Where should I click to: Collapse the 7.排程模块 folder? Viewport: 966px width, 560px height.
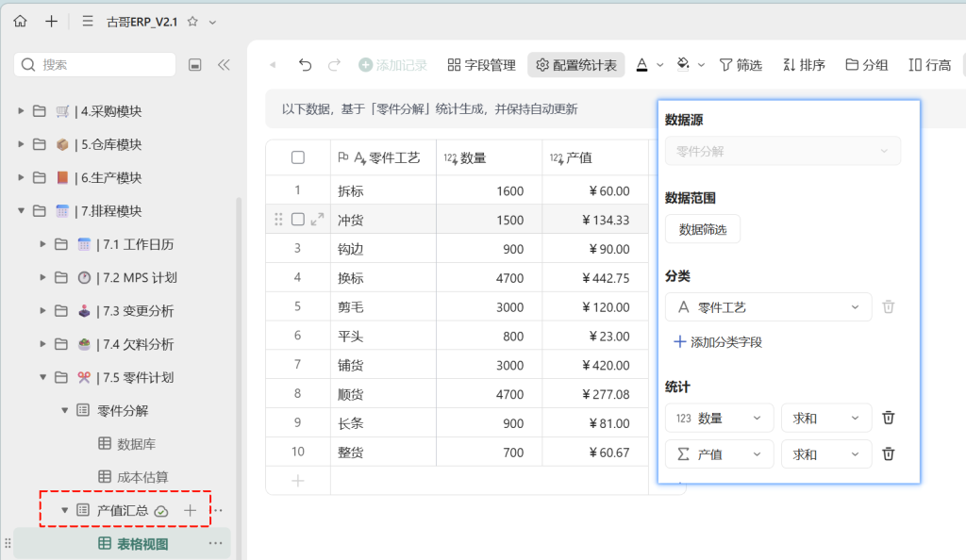pyautogui.click(x=21, y=210)
